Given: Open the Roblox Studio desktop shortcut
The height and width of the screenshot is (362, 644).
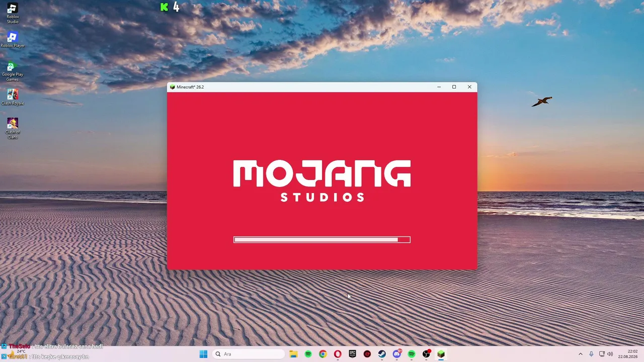Looking at the screenshot, I should (13, 13).
